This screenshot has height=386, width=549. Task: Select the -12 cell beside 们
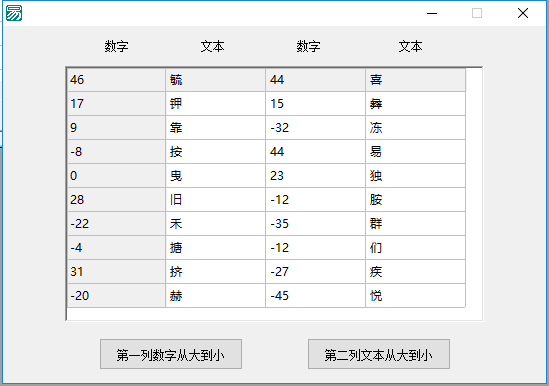pyautogui.click(x=316, y=248)
